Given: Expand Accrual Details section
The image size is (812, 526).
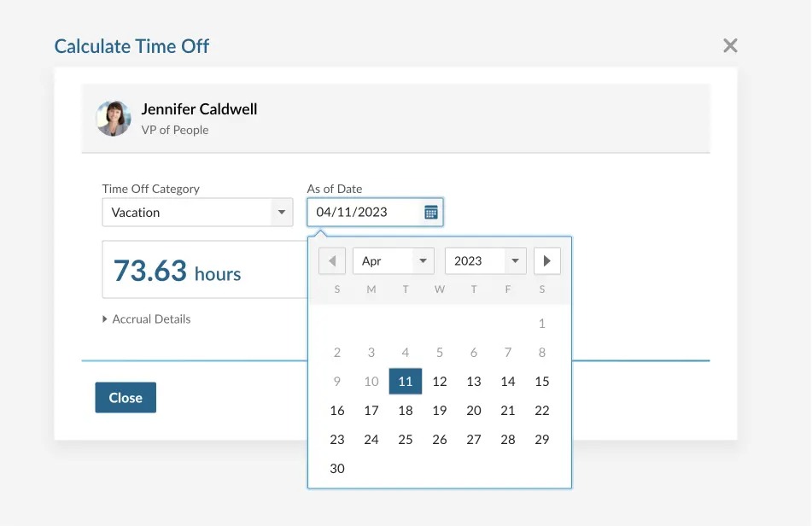Looking at the screenshot, I should pyautogui.click(x=146, y=319).
